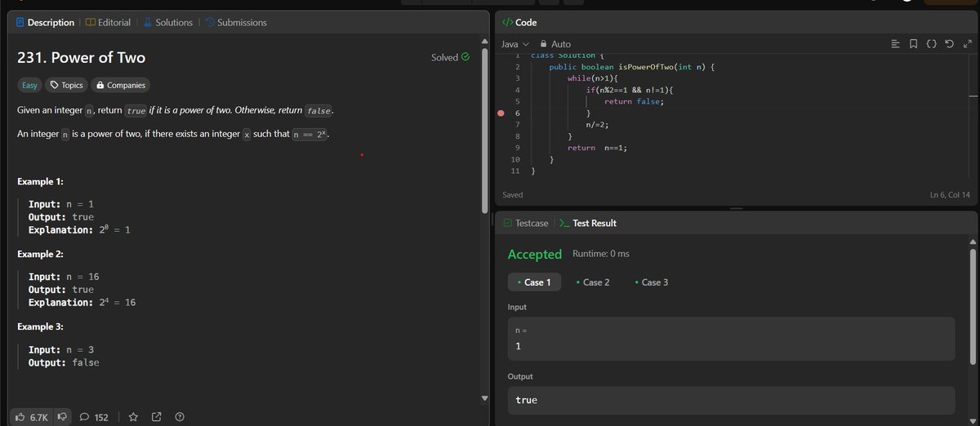Open the Solutions tab
This screenshot has width=980, height=426.
click(x=167, y=22)
